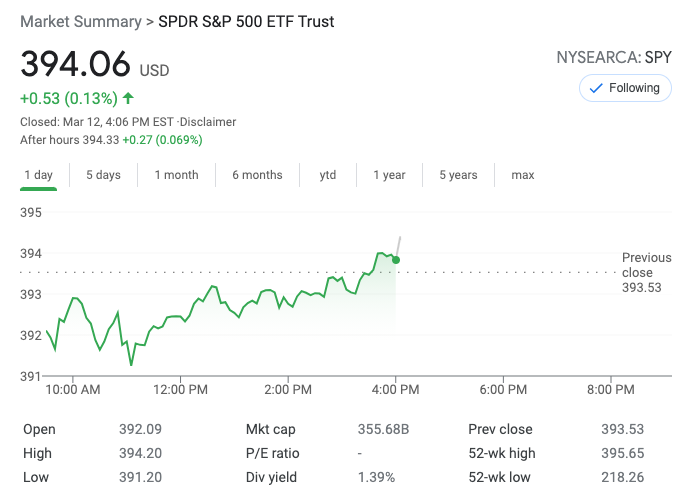Click the Following button
Image resolution: width=689 pixels, height=495 pixels.
625,88
